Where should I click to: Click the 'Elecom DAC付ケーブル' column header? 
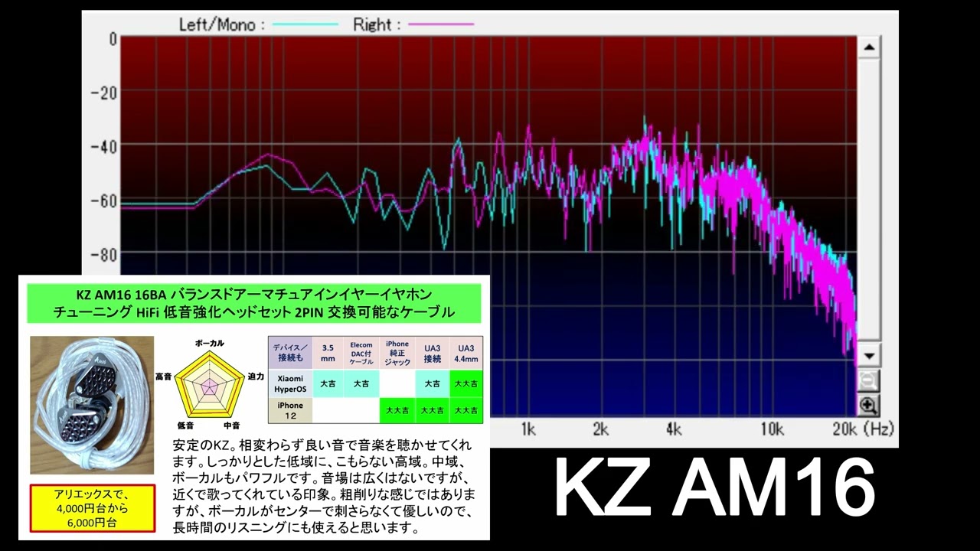(361, 353)
